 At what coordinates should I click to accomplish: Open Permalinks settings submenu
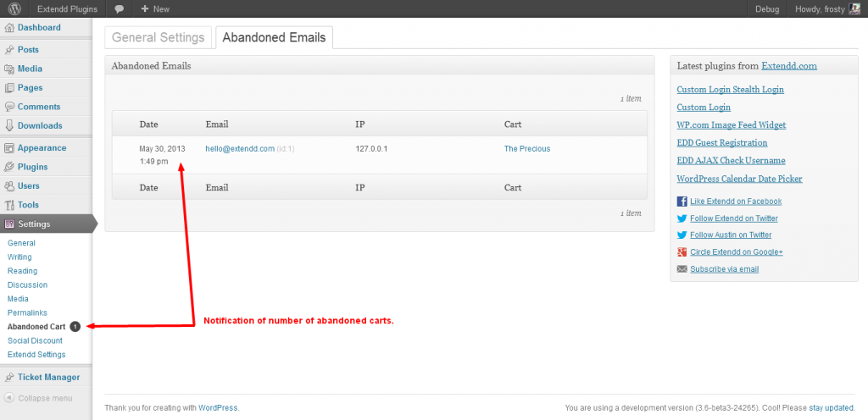26,312
